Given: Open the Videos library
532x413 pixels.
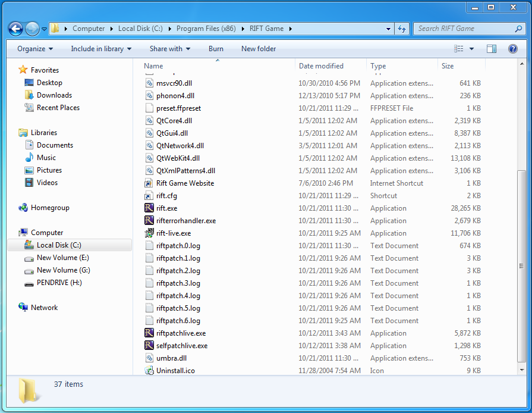Looking at the screenshot, I should [47, 183].
